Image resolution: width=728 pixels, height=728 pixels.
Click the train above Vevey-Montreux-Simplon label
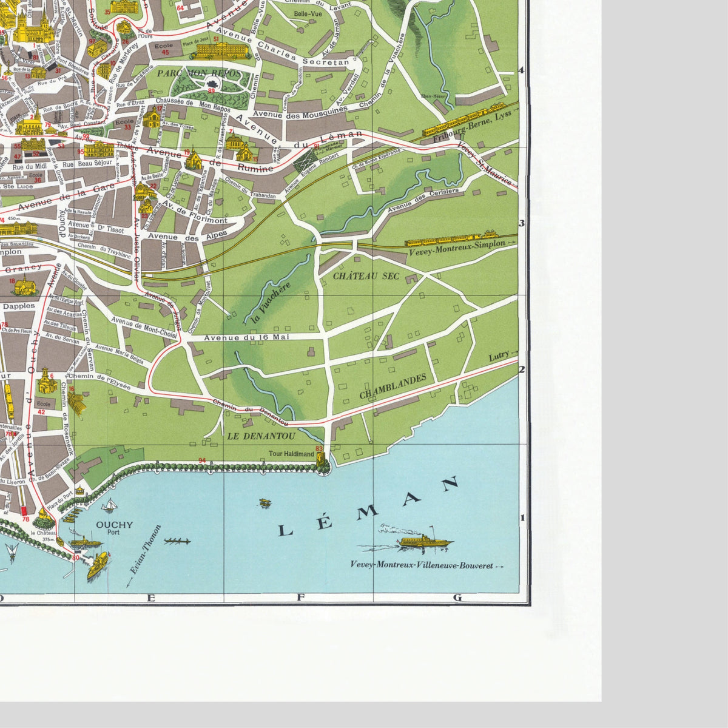[x=452, y=238]
